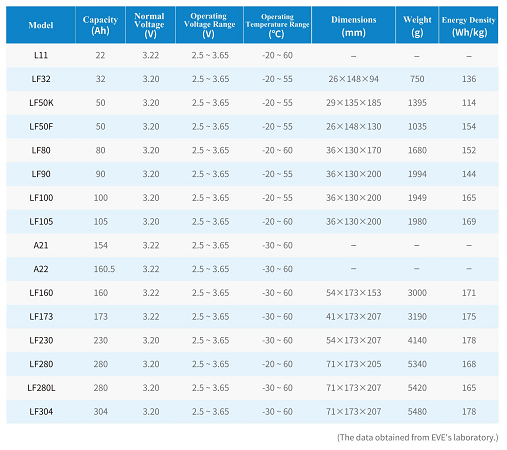Click the A22 capacity value 160.5
The height and width of the screenshot is (450, 507).
pyautogui.click(x=104, y=269)
